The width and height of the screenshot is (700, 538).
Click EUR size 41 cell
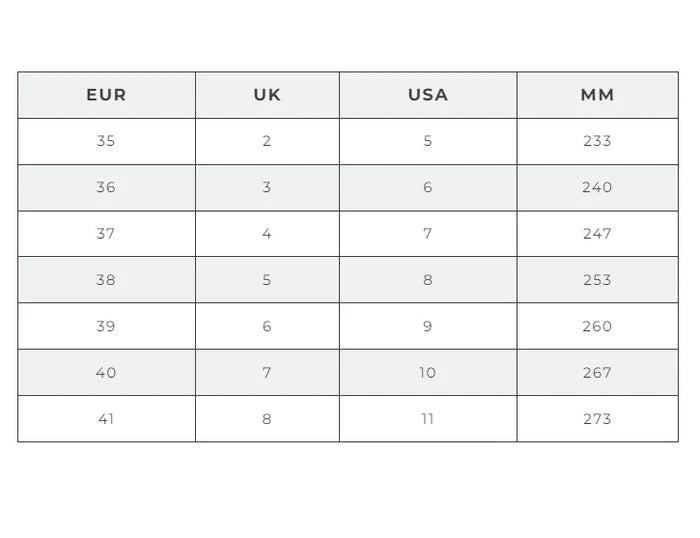pyautogui.click(x=106, y=419)
